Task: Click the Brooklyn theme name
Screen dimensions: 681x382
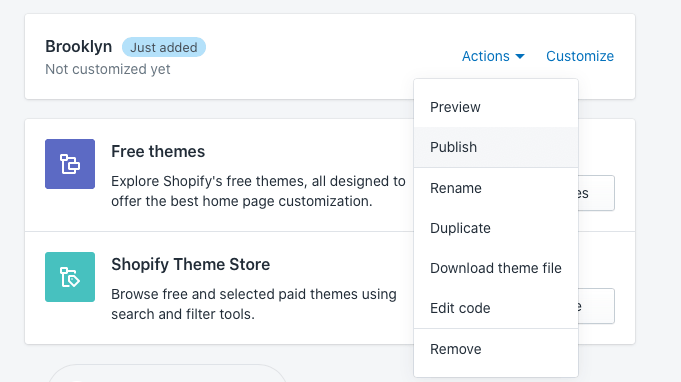Action: click(x=79, y=46)
